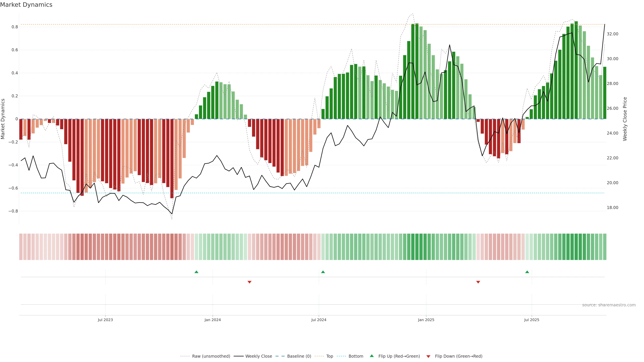Click the Jul 2023 axis label

tap(105, 320)
